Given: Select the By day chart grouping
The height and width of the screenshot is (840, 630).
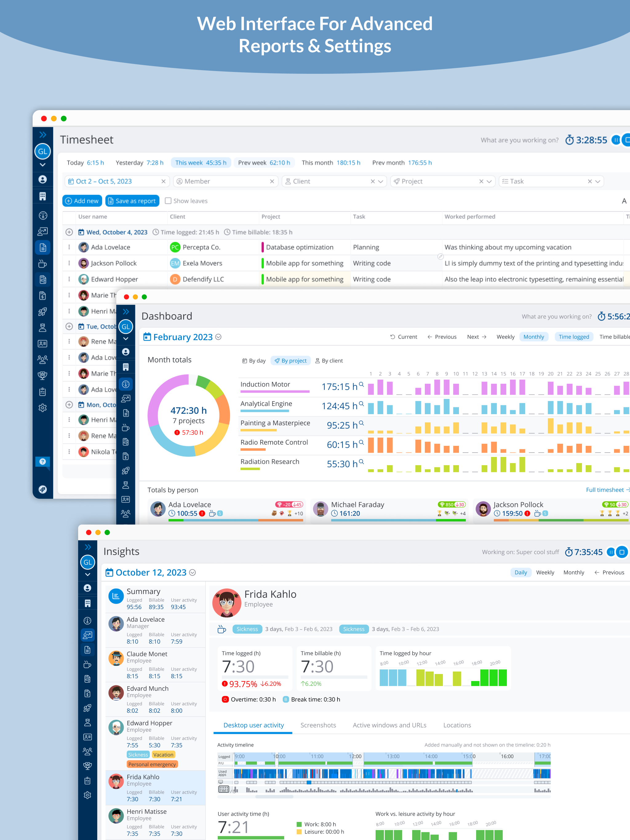Looking at the screenshot, I should click(x=254, y=361).
